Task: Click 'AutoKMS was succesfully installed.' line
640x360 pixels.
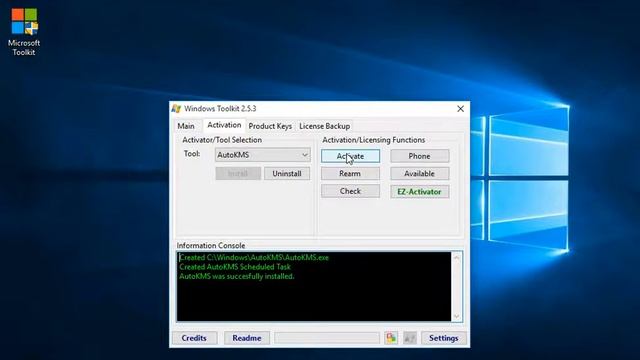Action: pos(237,276)
